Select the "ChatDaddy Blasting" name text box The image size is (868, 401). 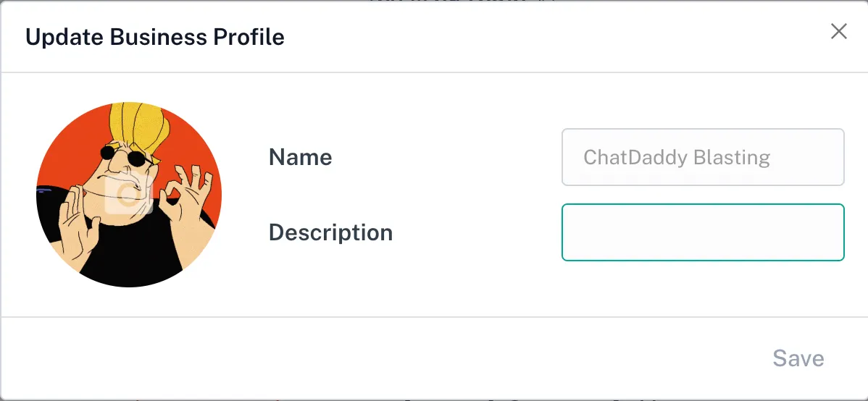(x=702, y=157)
